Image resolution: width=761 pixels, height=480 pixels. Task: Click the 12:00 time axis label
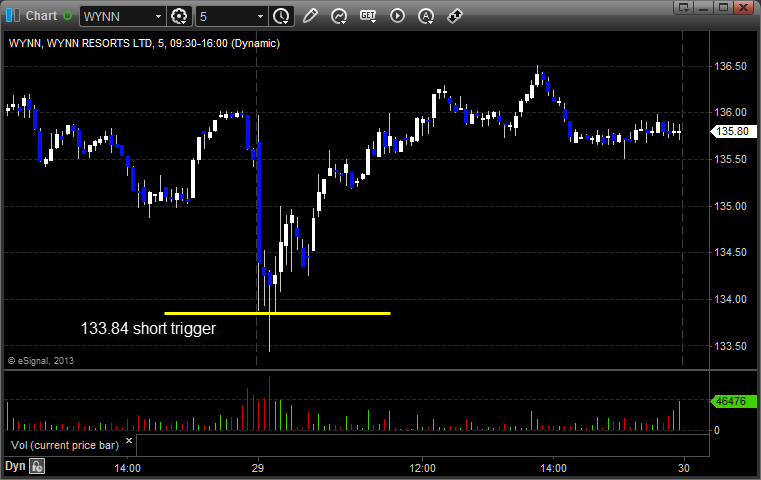coord(422,468)
